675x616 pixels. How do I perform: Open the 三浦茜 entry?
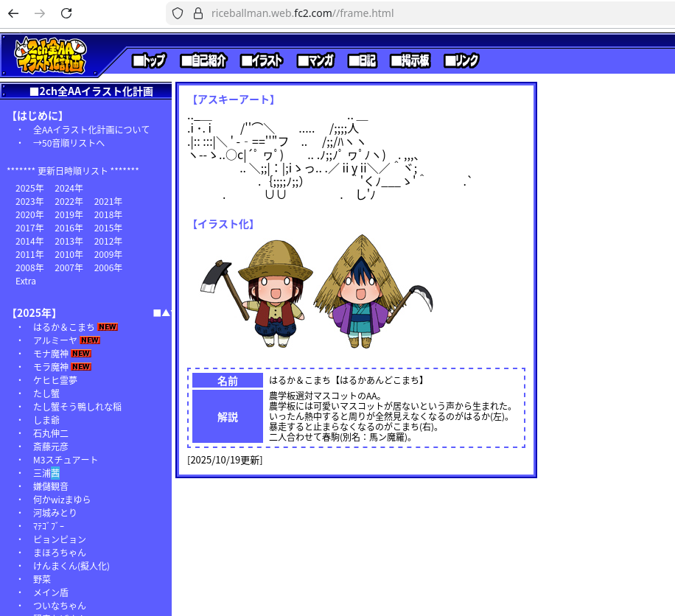coord(46,473)
